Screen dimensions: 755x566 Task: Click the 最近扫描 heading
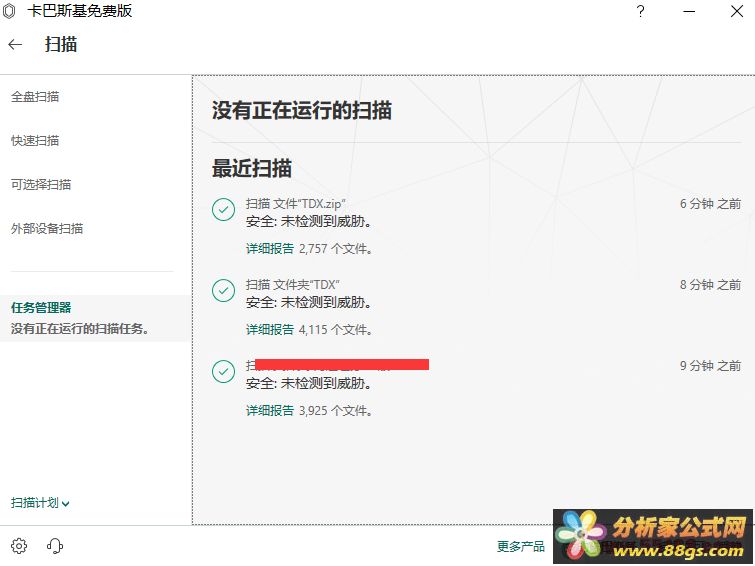252,168
